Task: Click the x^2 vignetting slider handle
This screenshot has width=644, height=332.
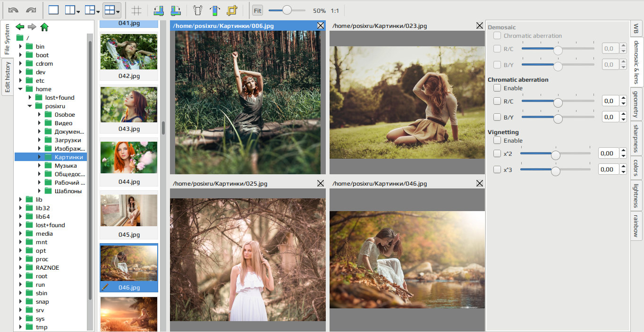Action: pyautogui.click(x=556, y=155)
